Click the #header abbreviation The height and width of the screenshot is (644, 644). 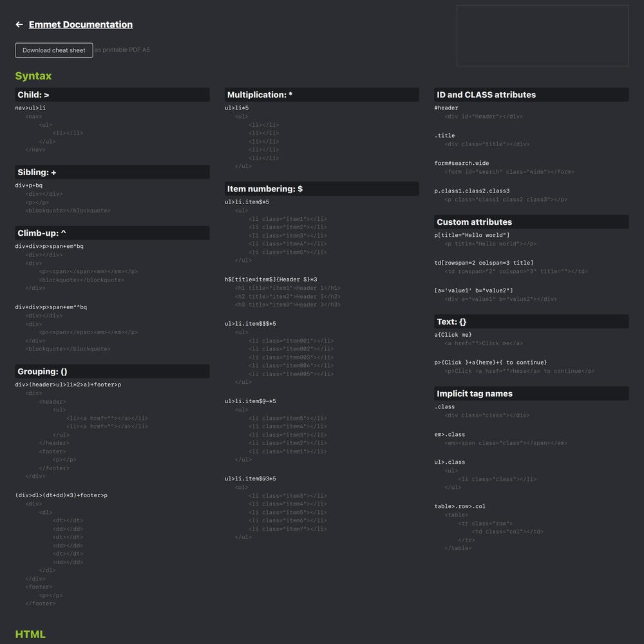tap(446, 108)
